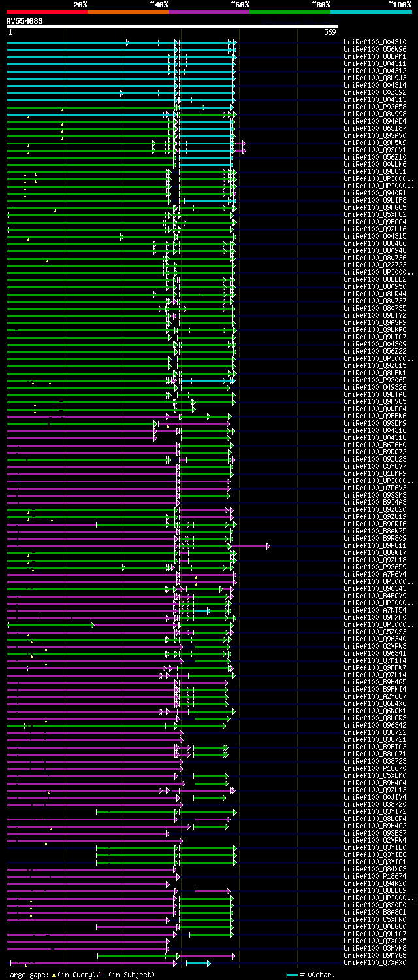
Task: Select label UniRef100_Q1EMP9
Action: (375, 473)
